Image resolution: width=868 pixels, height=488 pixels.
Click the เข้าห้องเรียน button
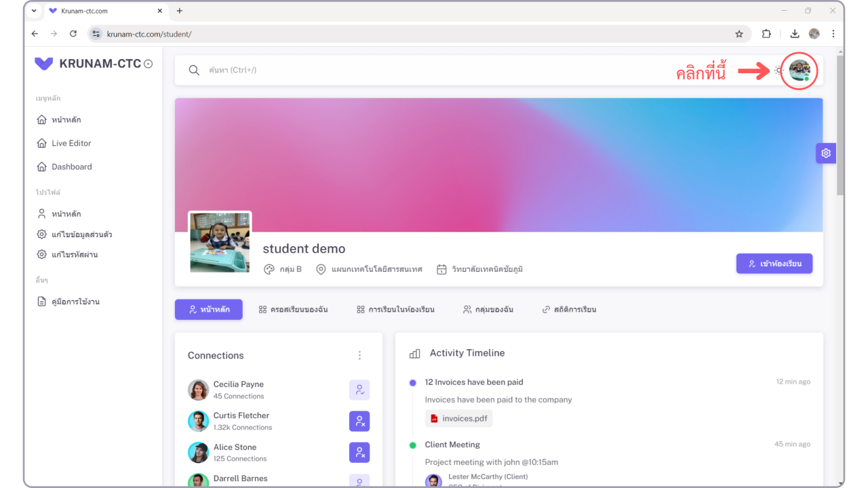pyautogui.click(x=774, y=264)
